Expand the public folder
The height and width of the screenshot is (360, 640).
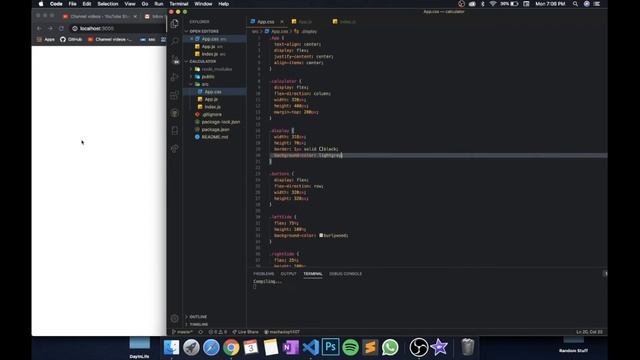tap(208, 77)
